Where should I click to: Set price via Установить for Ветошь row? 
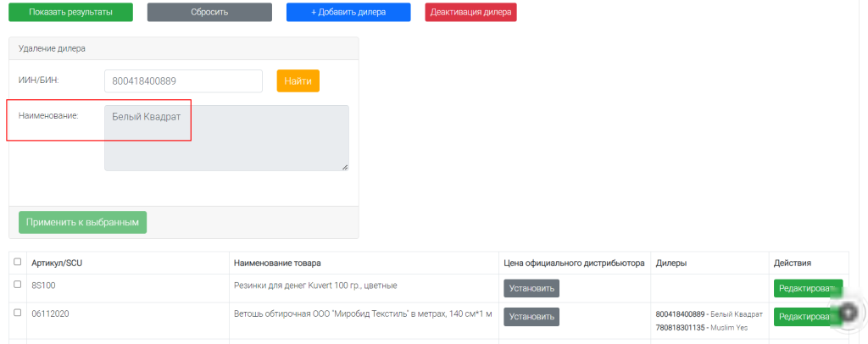pyautogui.click(x=531, y=316)
